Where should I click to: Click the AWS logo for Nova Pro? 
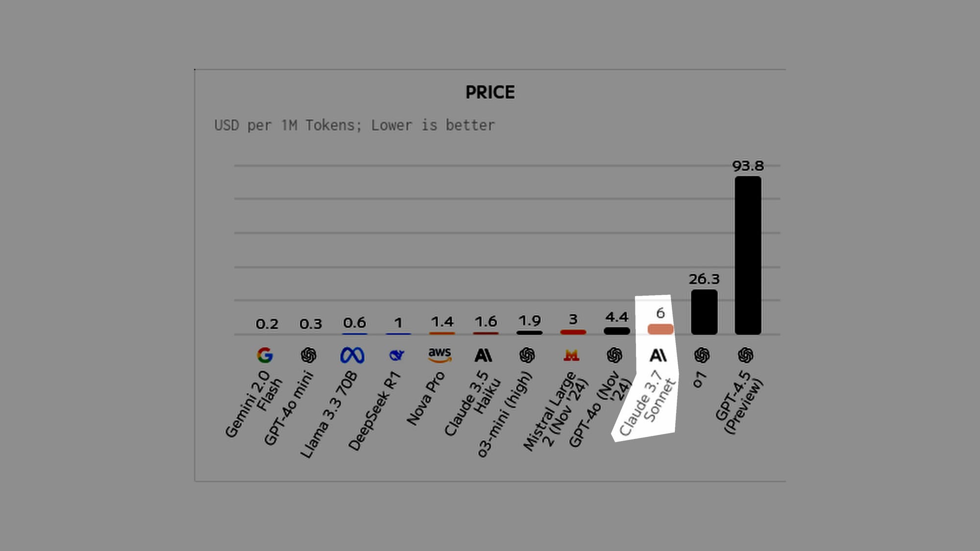point(440,355)
